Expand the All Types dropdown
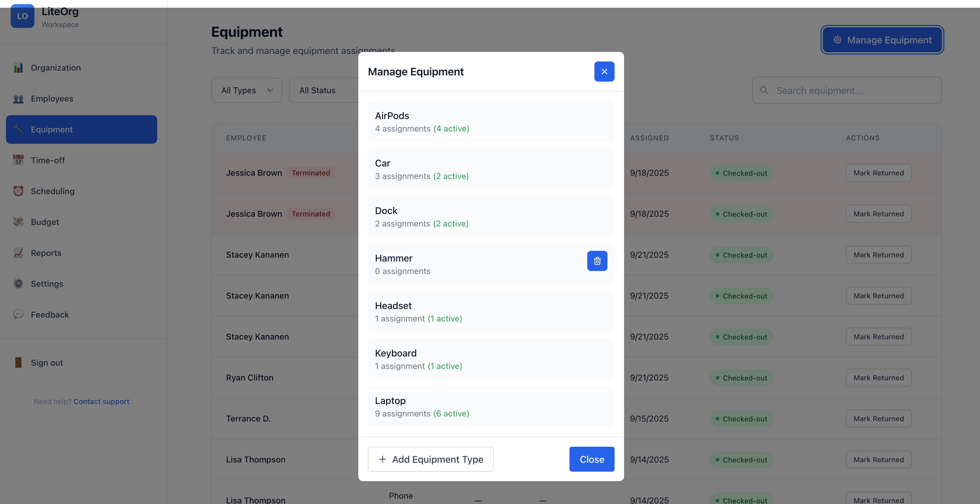 [246, 91]
